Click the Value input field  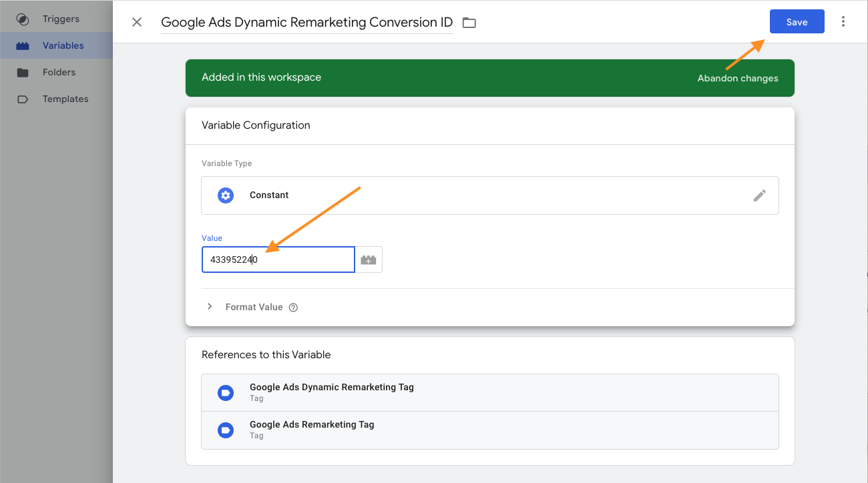pos(278,260)
